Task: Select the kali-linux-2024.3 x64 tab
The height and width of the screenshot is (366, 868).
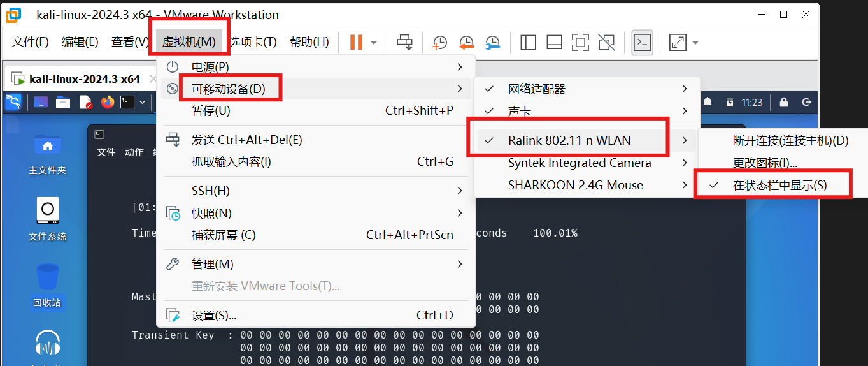Action: tap(84, 79)
